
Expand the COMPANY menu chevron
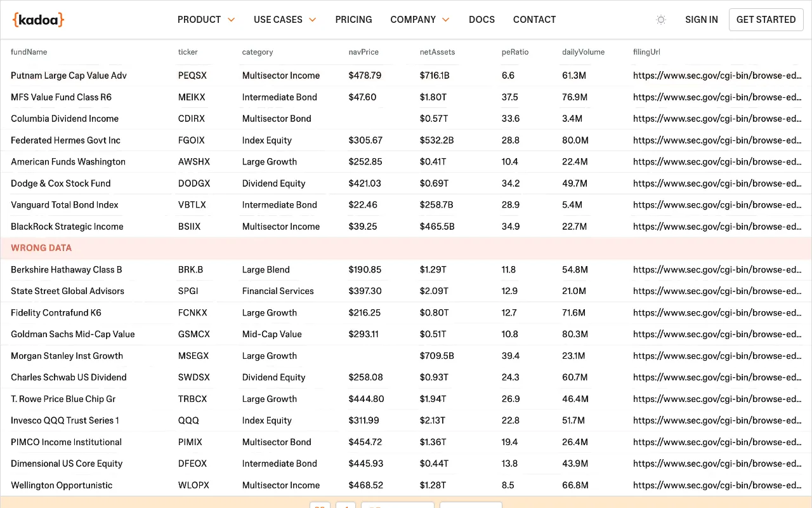coord(445,20)
